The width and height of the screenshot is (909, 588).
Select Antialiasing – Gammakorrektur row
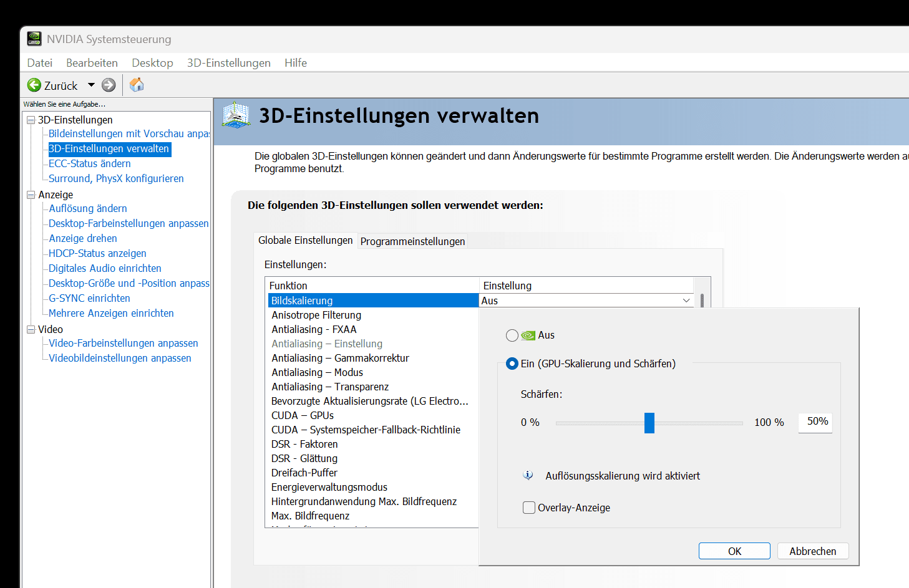(373, 358)
